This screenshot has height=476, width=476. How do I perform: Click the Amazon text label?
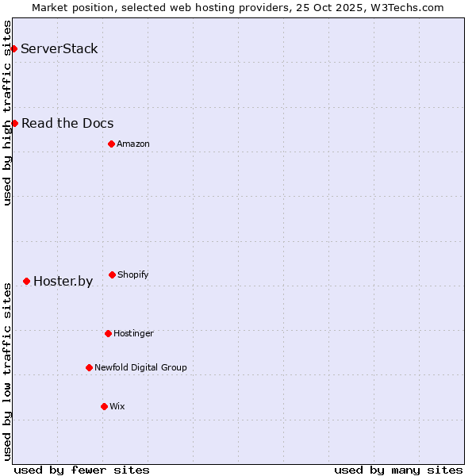[x=133, y=144]
